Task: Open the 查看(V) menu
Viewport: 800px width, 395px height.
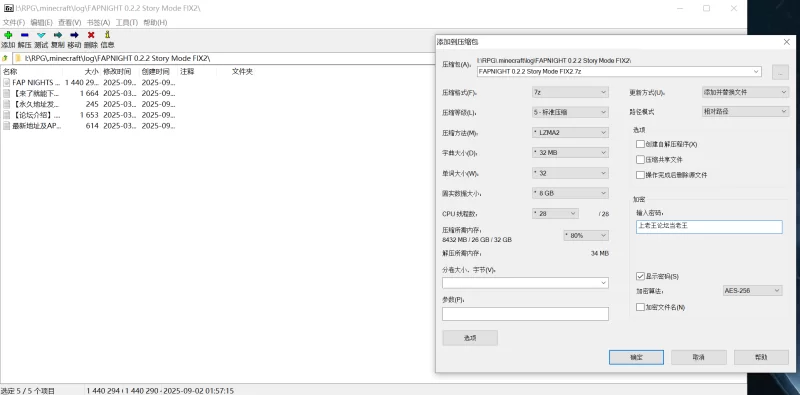Action: click(x=69, y=22)
